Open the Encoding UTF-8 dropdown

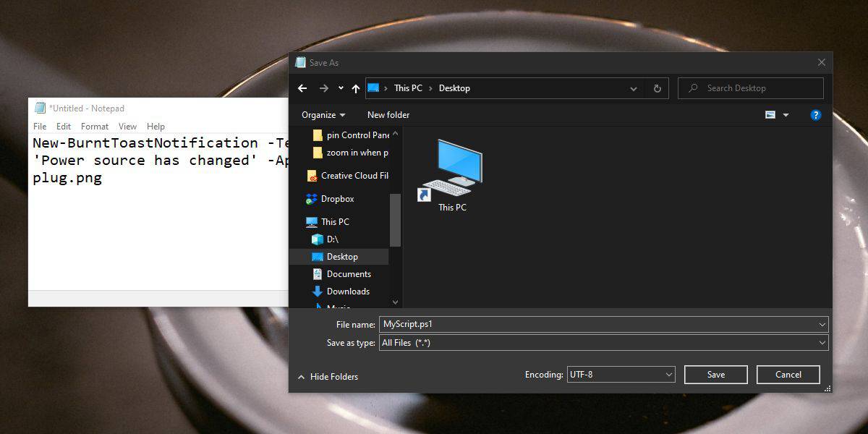621,375
